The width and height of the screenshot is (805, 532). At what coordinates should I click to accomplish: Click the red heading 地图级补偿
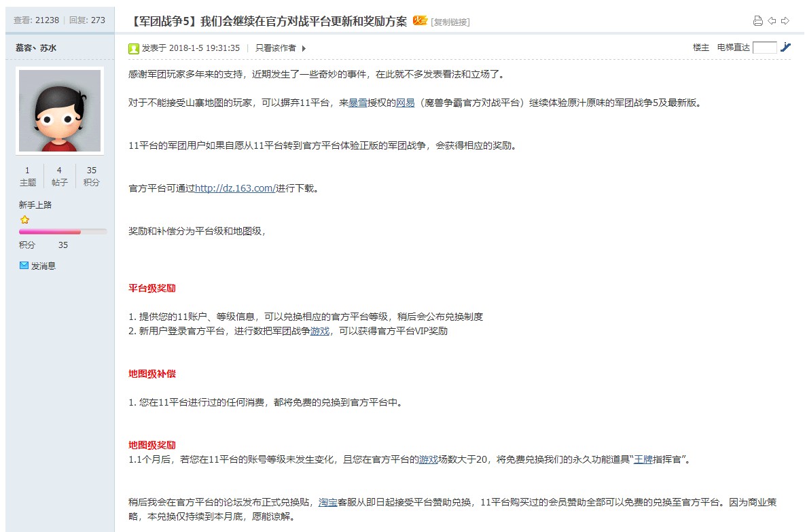(x=152, y=374)
